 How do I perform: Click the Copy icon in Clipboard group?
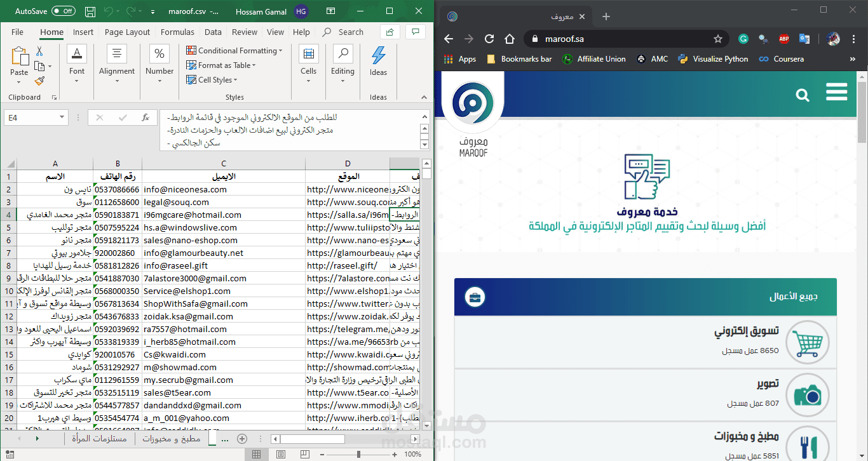(x=39, y=66)
